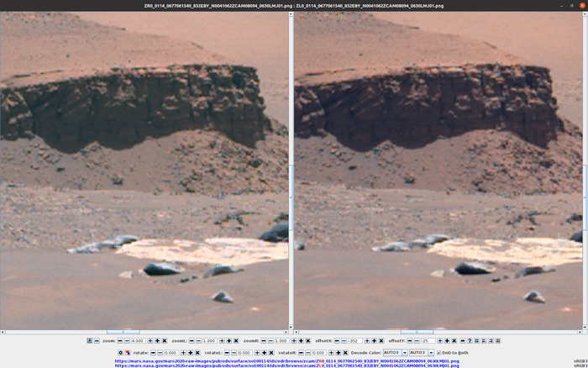
Task: Open the second AUTO3 dropdown
Action: 422,353
